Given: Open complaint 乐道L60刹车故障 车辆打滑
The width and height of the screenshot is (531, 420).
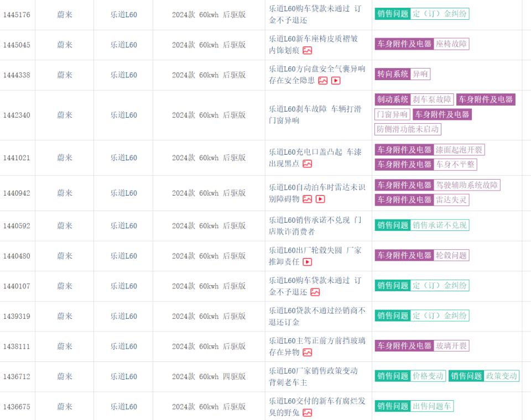Looking at the screenshot, I should pyautogui.click(x=315, y=115).
